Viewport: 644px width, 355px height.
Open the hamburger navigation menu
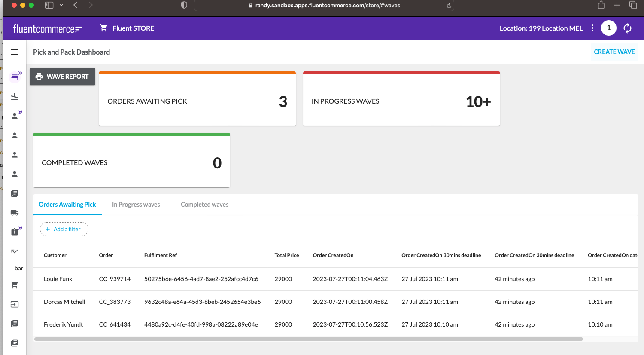click(x=15, y=52)
